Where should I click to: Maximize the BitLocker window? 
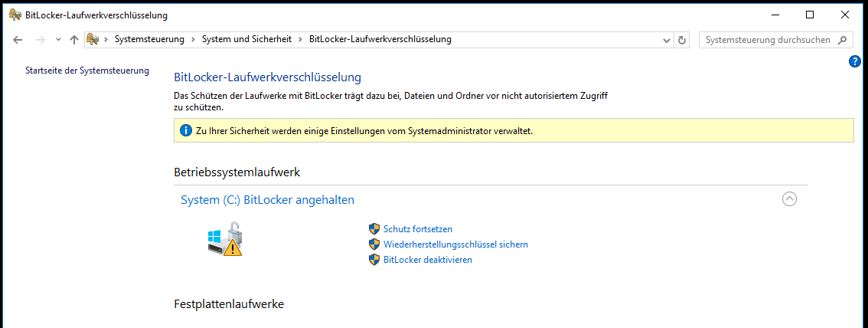810,15
